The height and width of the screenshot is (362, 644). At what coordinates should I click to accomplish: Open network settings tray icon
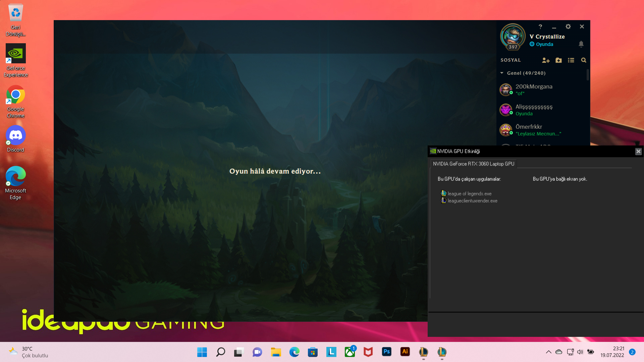tap(570, 352)
